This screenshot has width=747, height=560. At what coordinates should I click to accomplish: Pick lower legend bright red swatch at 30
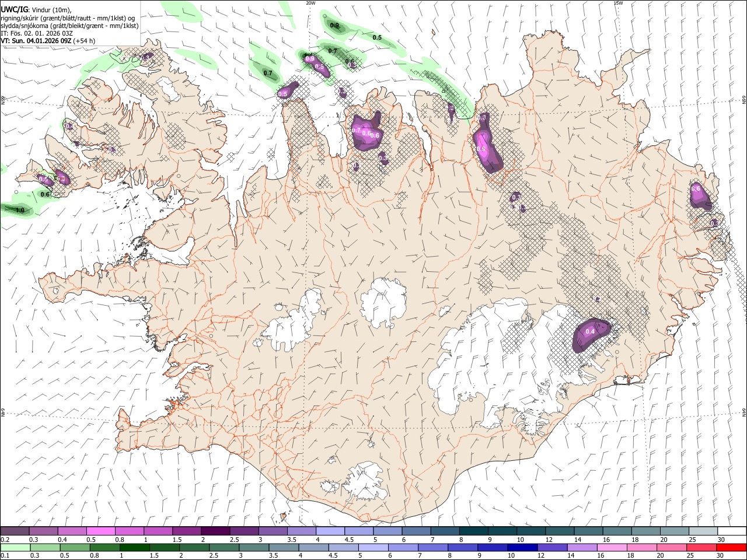[731, 547]
